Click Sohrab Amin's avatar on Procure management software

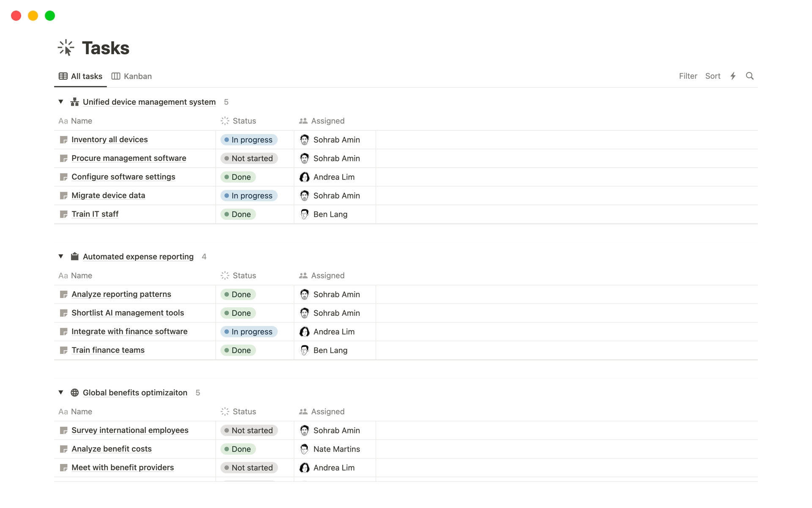304,158
